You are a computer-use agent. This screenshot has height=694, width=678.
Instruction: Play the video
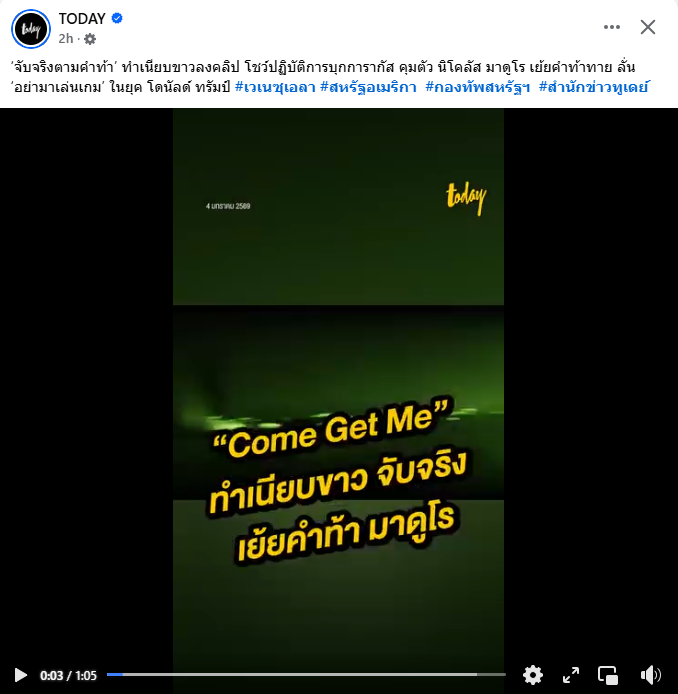pos(20,675)
